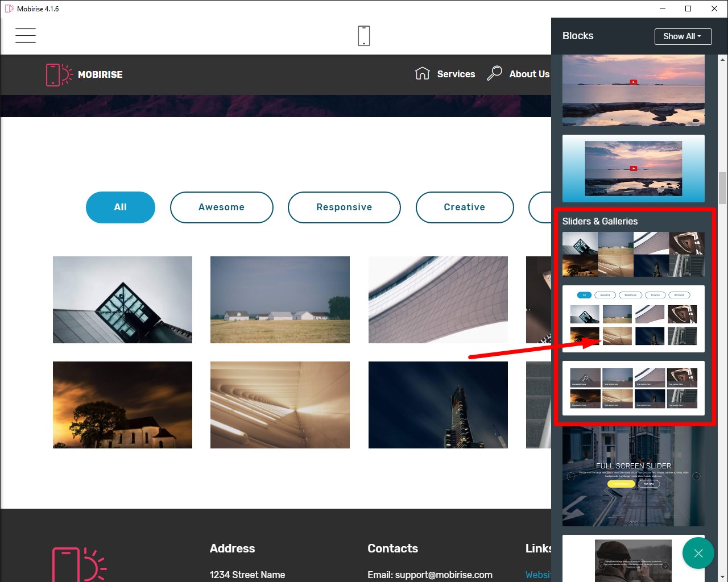The width and height of the screenshot is (728, 582).
Task: Click the magnifier icon beside About Us
Action: pos(494,73)
